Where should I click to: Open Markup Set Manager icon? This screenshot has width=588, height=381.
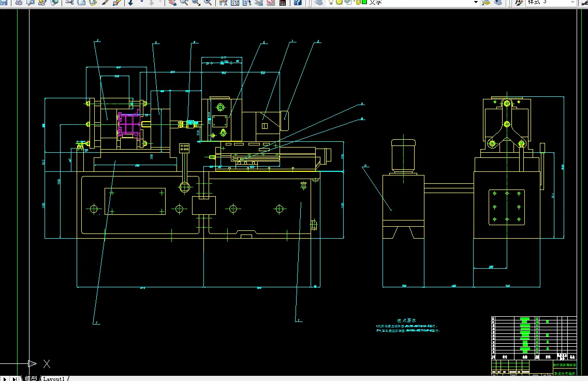pos(271,2)
